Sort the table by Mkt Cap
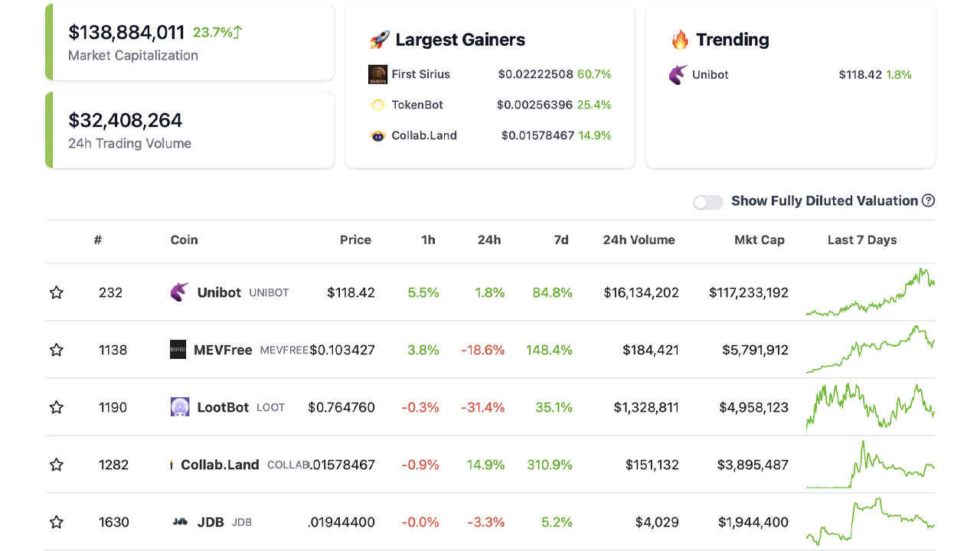This screenshot has height=551, width=980. coord(759,240)
